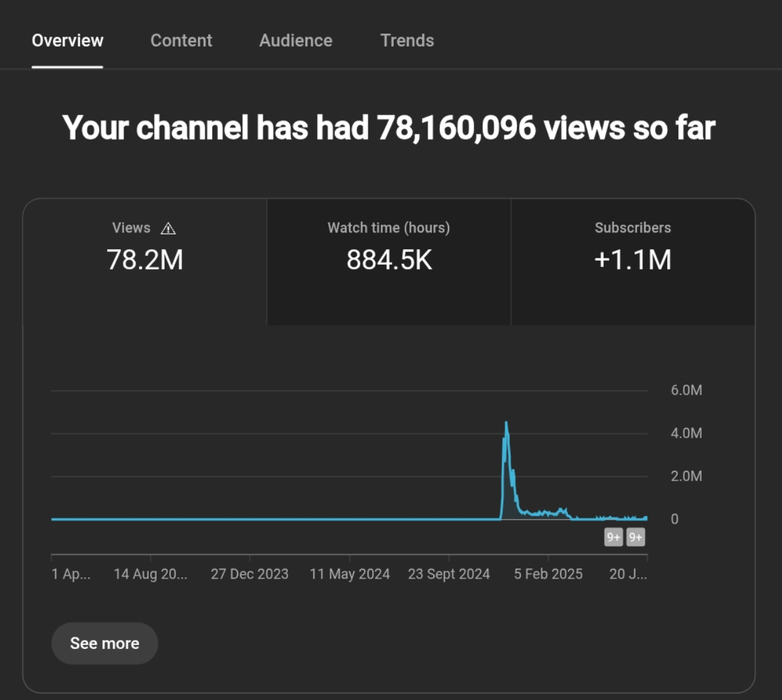Click the '20 J...' date label
Screen dimensions: 782x700
coord(628,574)
